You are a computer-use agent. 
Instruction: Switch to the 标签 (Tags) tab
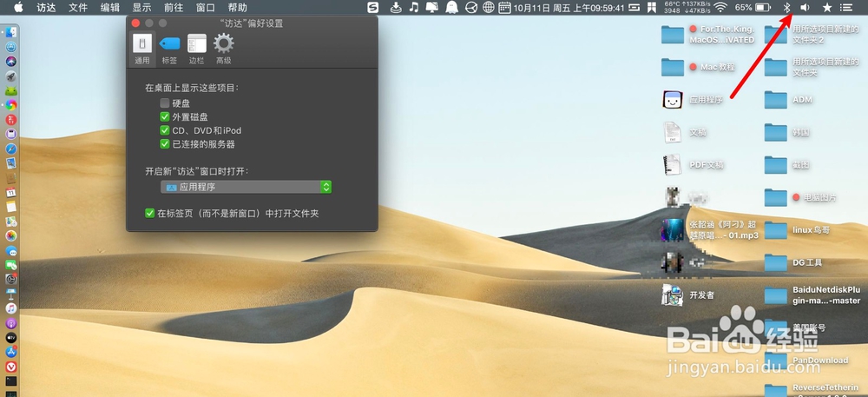(x=169, y=50)
